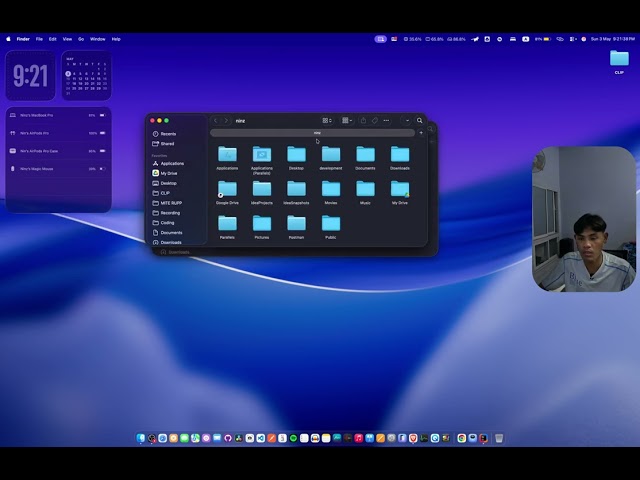Launch the Music app from the Dock
The image size is (640, 480).
click(358, 438)
